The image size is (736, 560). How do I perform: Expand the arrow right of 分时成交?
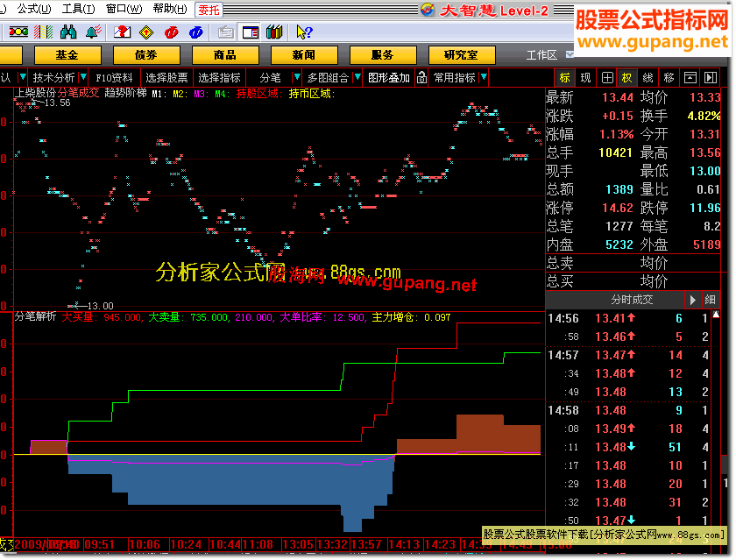point(692,300)
